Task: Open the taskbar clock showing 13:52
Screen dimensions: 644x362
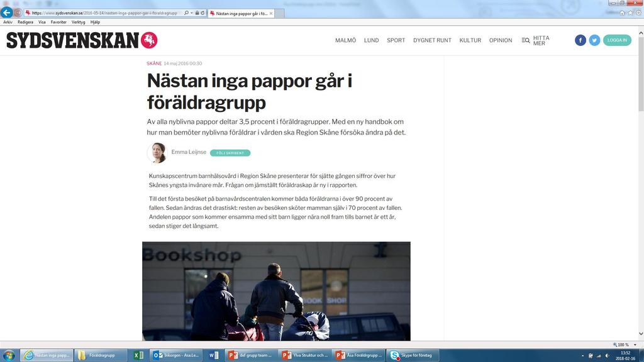Action: pos(625,356)
